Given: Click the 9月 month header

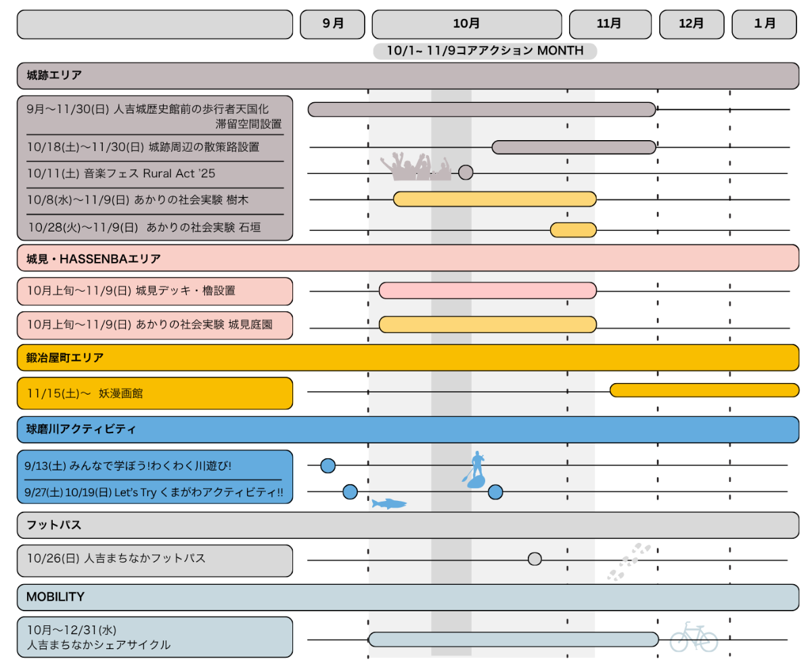Looking at the screenshot, I should 333,24.
